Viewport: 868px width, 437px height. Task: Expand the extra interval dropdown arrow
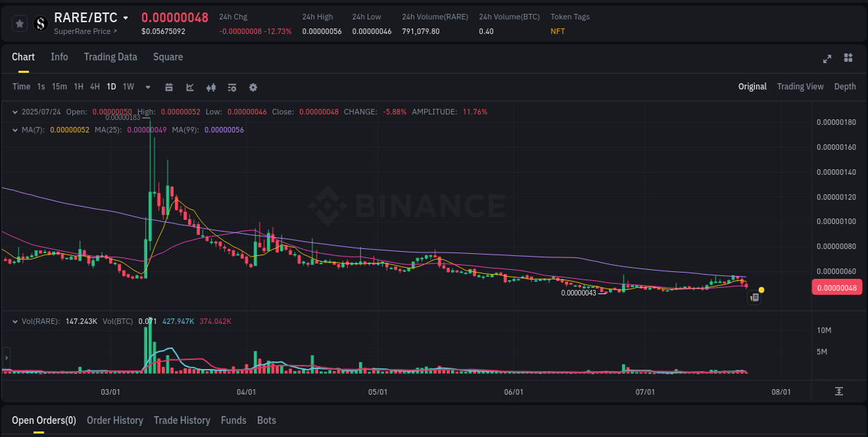(x=147, y=87)
